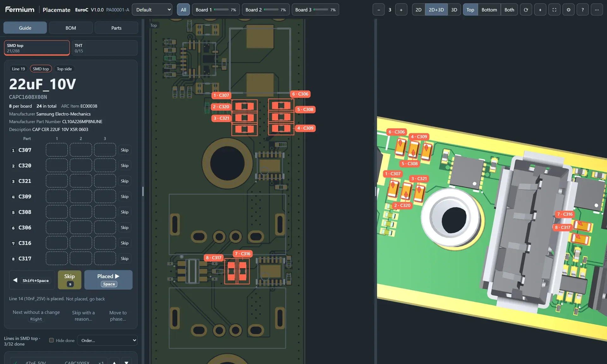Show Both sides of board
Screen dimensions: 607x364
pyautogui.click(x=509, y=10)
